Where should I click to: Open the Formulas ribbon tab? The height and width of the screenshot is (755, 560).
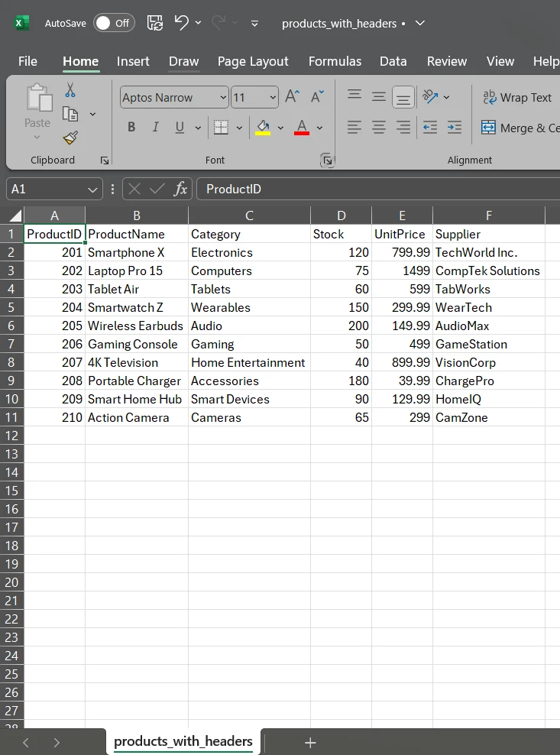click(x=335, y=61)
